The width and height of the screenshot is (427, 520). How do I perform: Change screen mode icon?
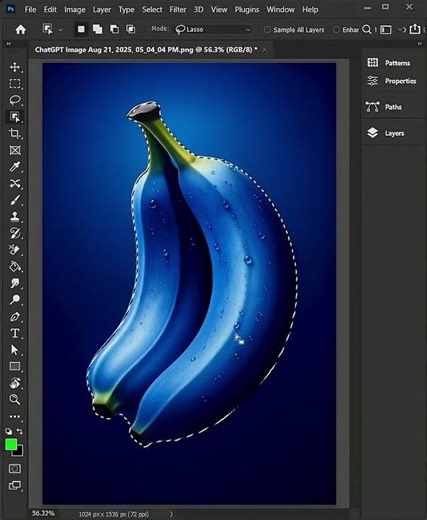pos(15,485)
